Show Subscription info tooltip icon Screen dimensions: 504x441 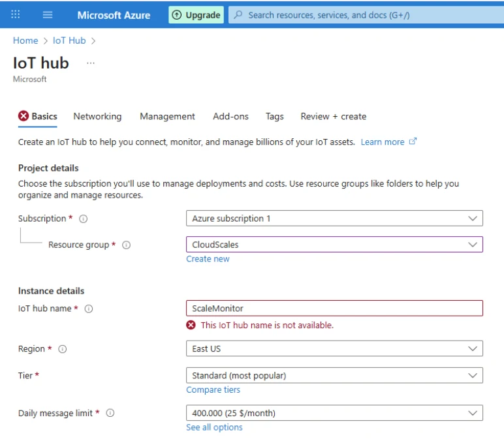tap(84, 219)
